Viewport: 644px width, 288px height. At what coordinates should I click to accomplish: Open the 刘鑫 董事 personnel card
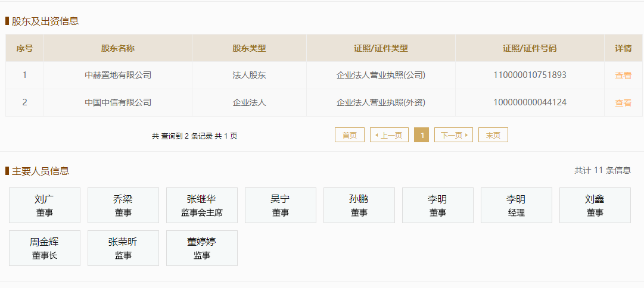[x=595, y=205]
